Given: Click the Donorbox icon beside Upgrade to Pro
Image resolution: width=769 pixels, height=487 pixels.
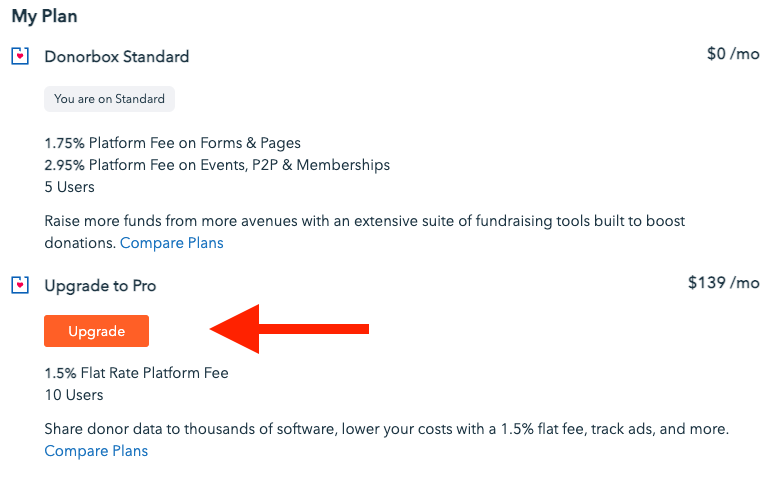Looking at the screenshot, I should tap(20, 286).
